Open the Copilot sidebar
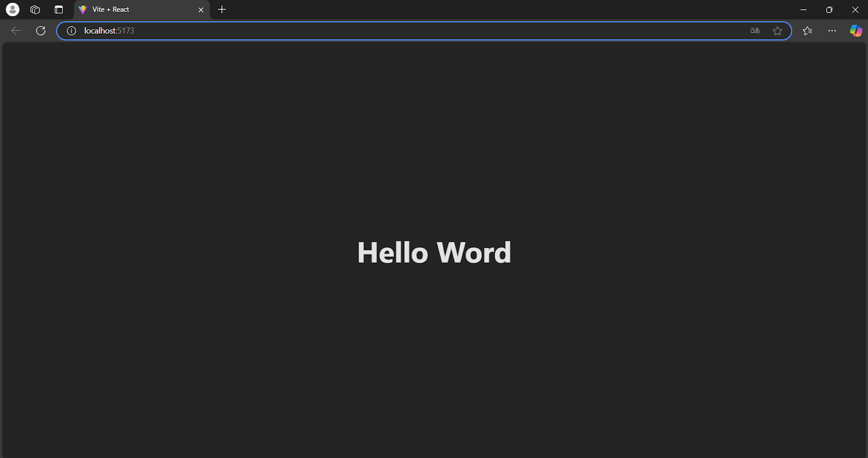This screenshot has width=868, height=458. click(x=856, y=30)
